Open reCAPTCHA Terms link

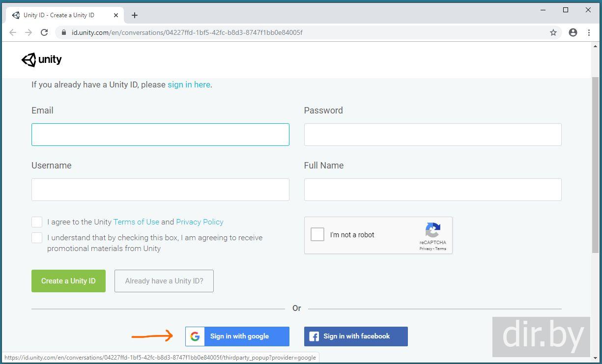pyautogui.click(x=441, y=249)
